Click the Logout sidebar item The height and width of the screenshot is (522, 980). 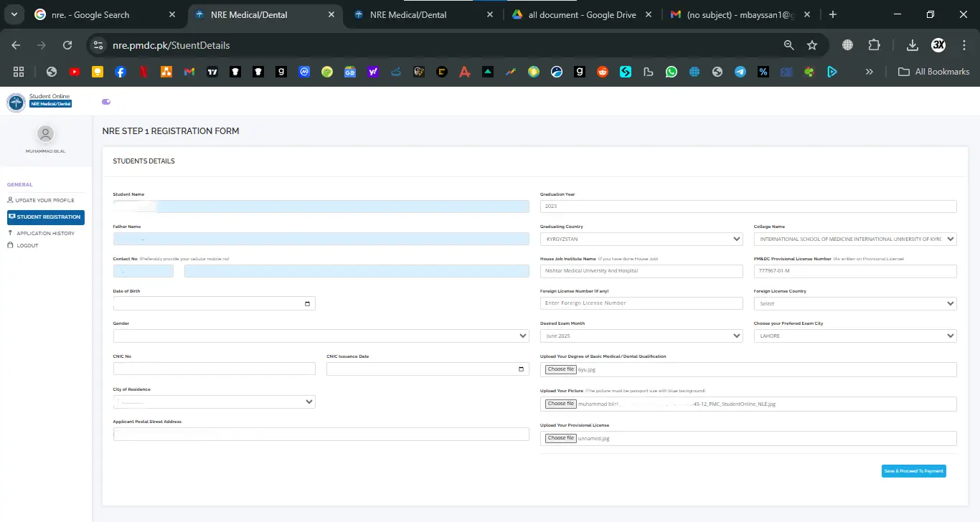pos(27,245)
